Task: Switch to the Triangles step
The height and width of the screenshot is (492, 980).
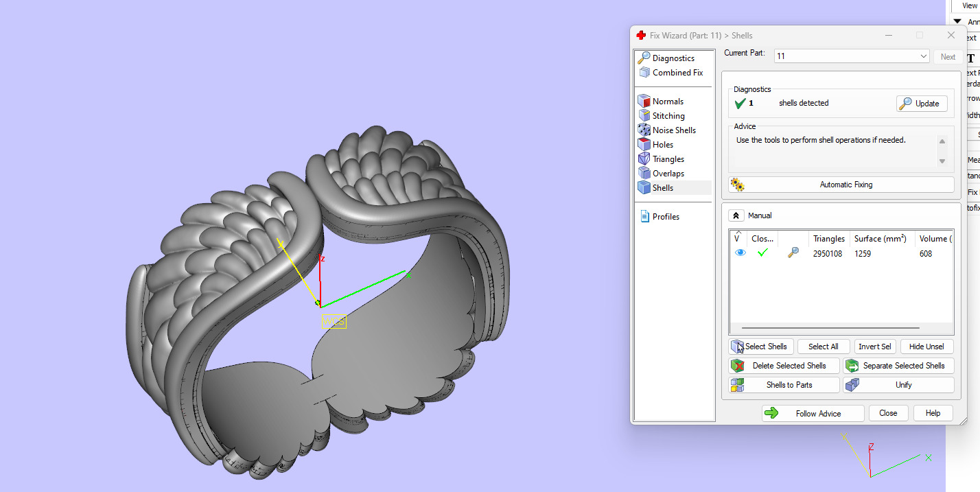Action: pos(661,159)
